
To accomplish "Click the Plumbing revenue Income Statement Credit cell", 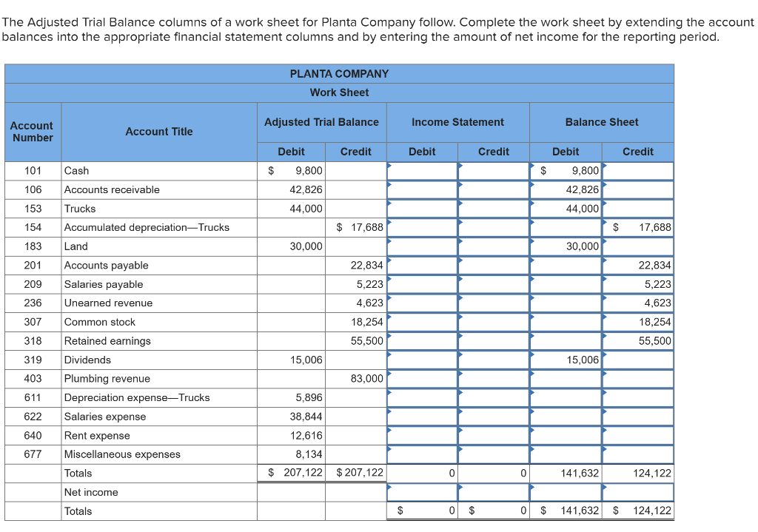I will click(x=493, y=378).
